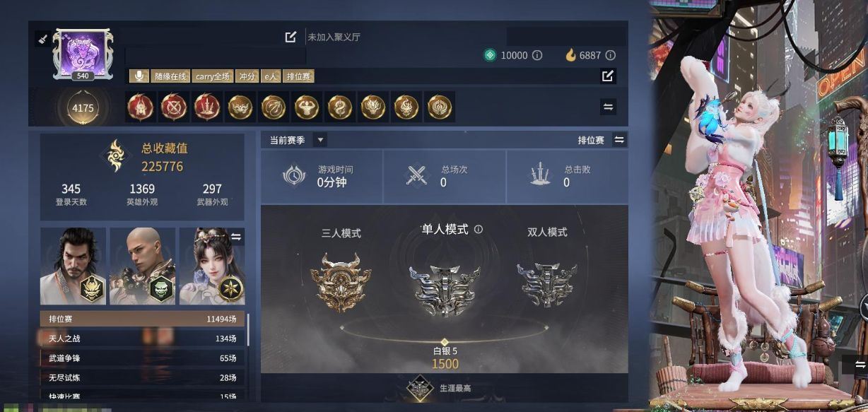Select the 双人模式 tab
This screenshot has width=868, height=412.
tap(547, 232)
